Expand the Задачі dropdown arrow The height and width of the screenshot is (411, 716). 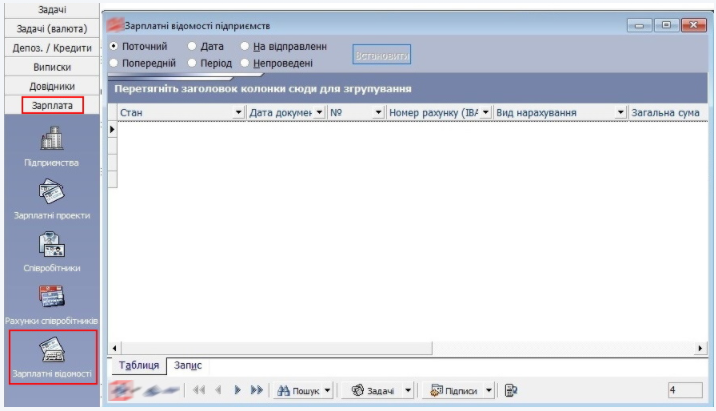[x=408, y=390]
